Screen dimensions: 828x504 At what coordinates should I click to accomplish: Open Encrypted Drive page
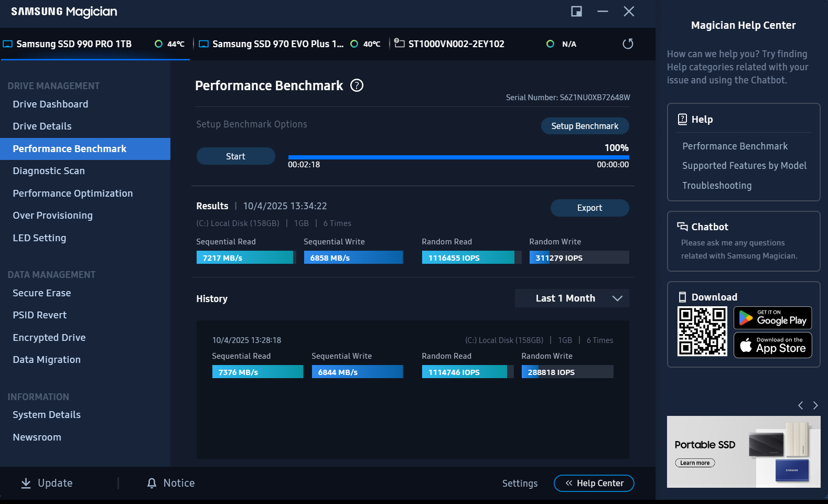(x=49, y=338)
